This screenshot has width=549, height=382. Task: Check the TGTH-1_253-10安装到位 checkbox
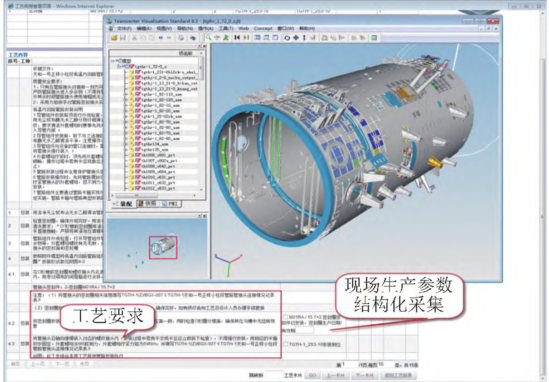tap(286, 345)
